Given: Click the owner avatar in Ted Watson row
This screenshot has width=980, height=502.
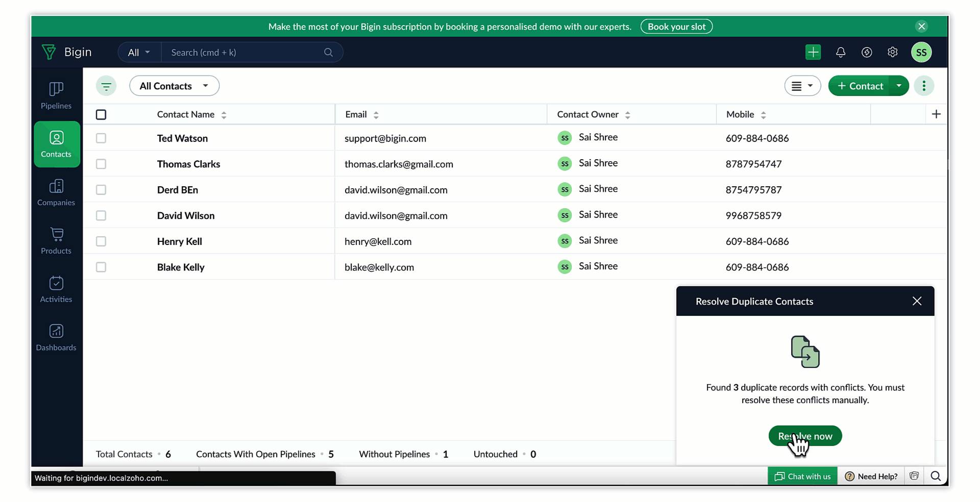Looking at the screenshot, I should click(565, 138).
